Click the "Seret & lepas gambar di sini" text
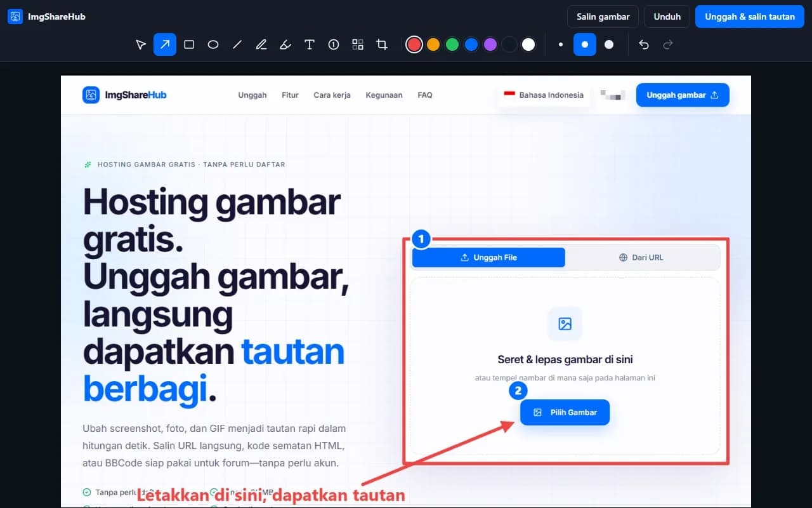Viewport: 812px width, 508px height. [565, 359]
